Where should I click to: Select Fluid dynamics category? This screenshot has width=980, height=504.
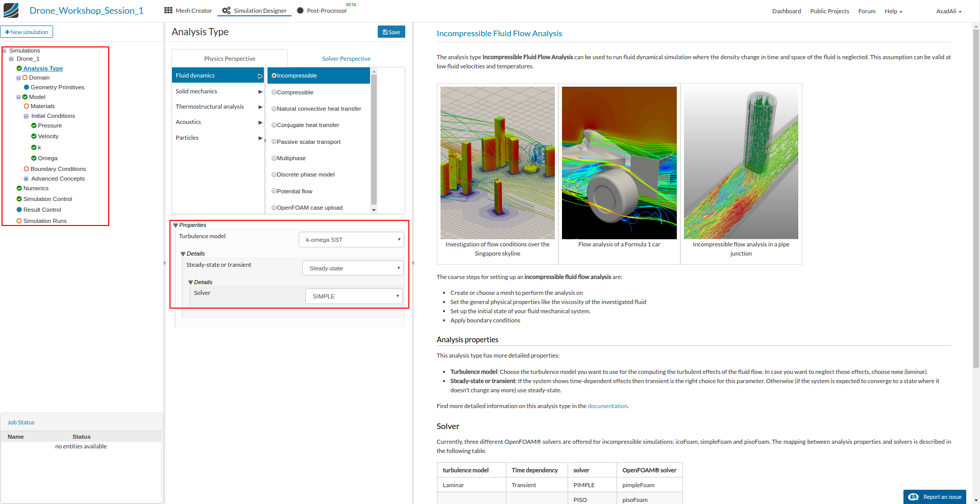coord(218,75)
